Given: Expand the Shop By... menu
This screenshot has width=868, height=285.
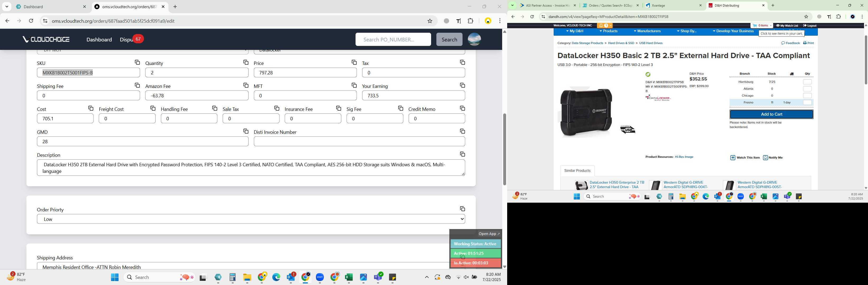Looking at the screenshot, I should click(x=686, y=31).
